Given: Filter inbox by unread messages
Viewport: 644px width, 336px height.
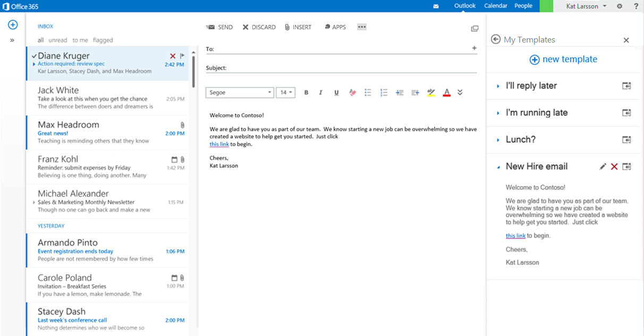Looking at the screenshot, I should (58, 40).
